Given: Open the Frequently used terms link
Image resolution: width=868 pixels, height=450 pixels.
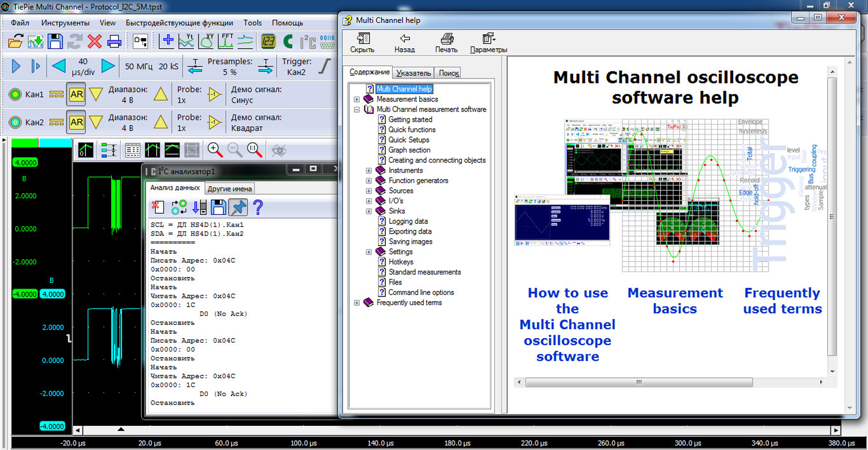Looking at the screenshot, I should click(782, 301).
